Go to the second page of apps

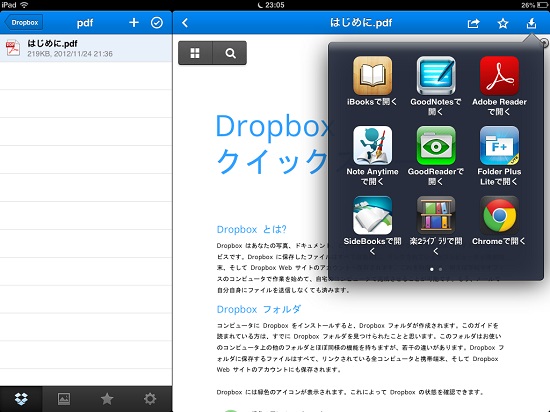440,269
